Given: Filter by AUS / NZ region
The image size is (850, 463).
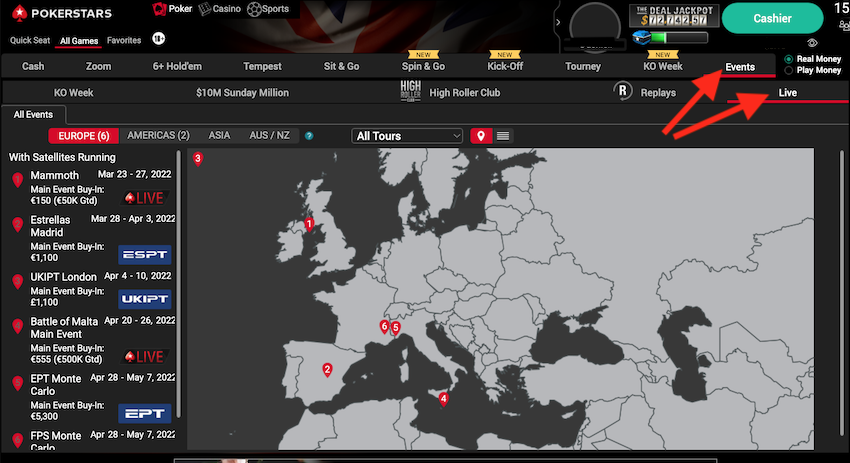Looking at the screenshot, I should [269, 136].
